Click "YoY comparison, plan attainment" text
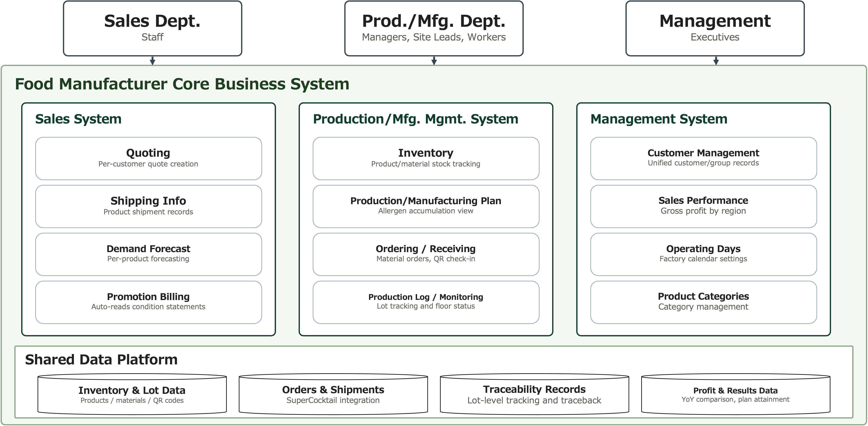 (735, 399)
